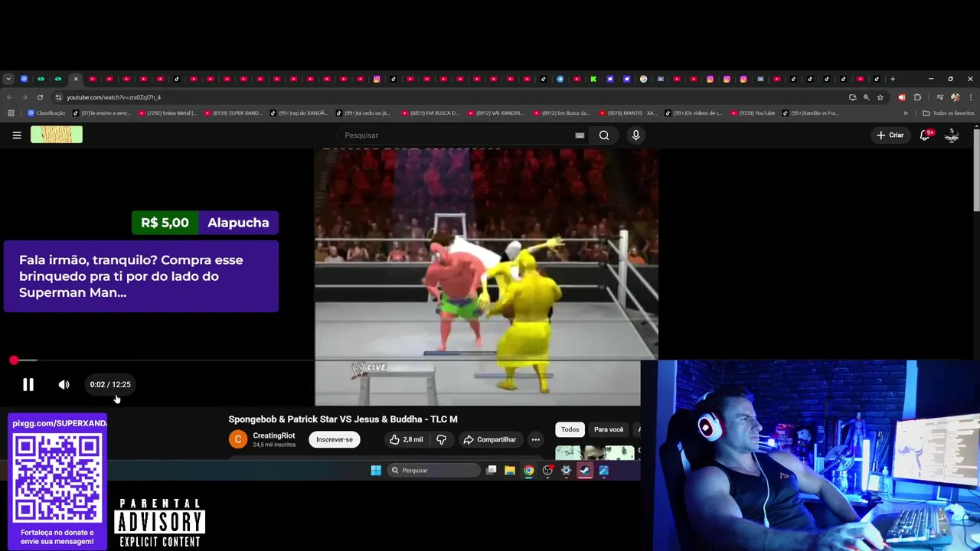Close the active YouTube tab
Viewport: 980px width, 551px height.
click(75, 79)
